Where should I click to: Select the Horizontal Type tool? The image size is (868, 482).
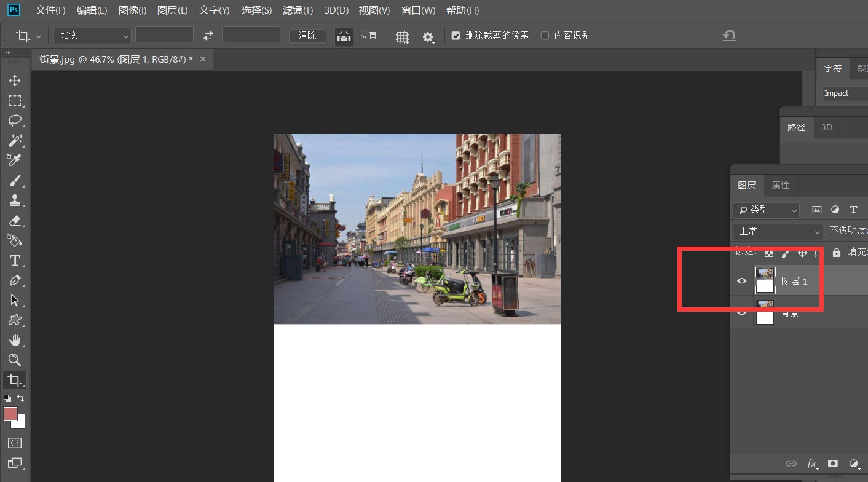point(15,260)
